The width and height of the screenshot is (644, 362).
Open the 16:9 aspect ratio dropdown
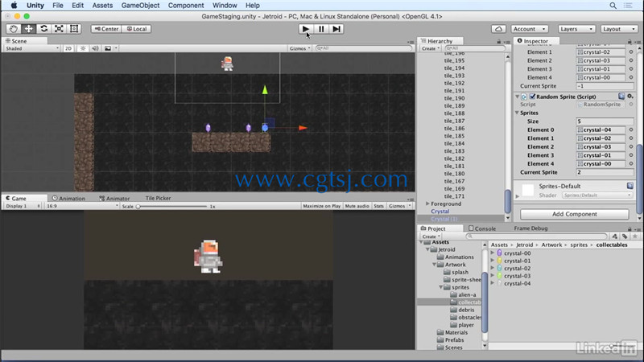click(82, 206)
